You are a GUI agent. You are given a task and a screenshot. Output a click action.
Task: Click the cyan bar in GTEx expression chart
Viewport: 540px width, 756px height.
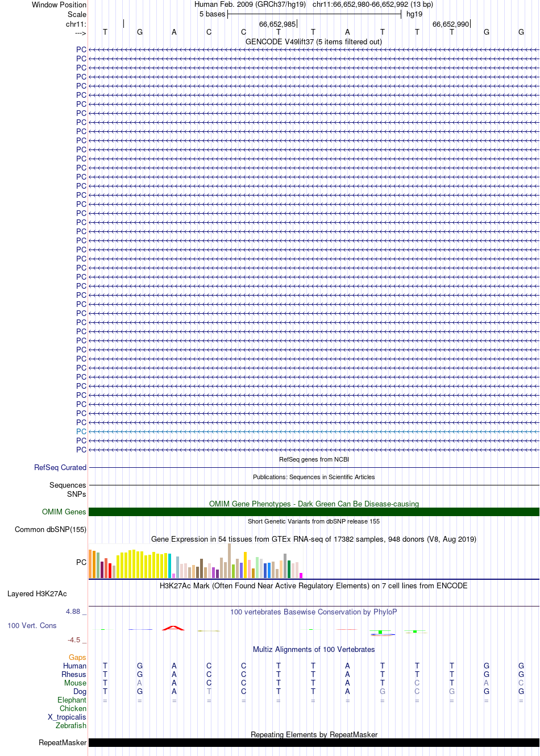(170, 566)
